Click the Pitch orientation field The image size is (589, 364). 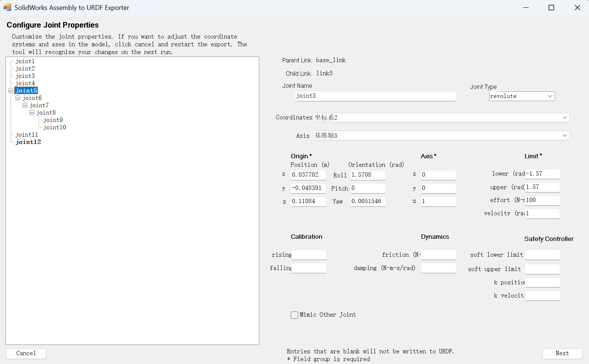pyautogui.click(x=368, y=188)
